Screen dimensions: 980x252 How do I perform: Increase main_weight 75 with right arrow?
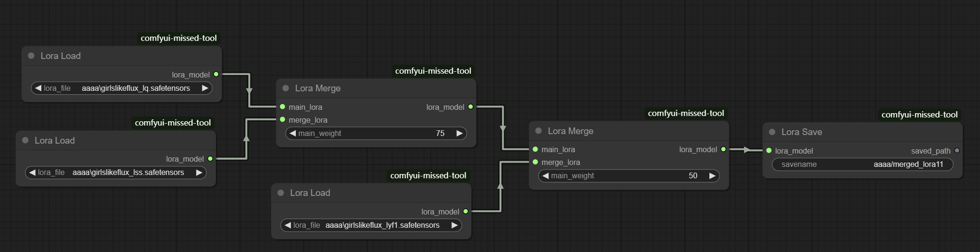tap(460, 133)
